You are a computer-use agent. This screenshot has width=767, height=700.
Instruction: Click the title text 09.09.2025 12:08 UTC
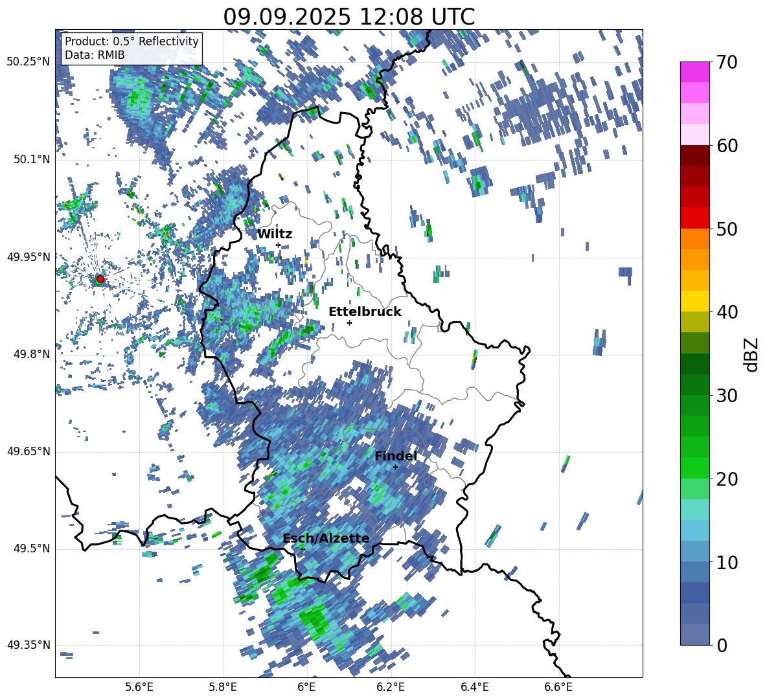pyautogui.click(x=349, y=17)
